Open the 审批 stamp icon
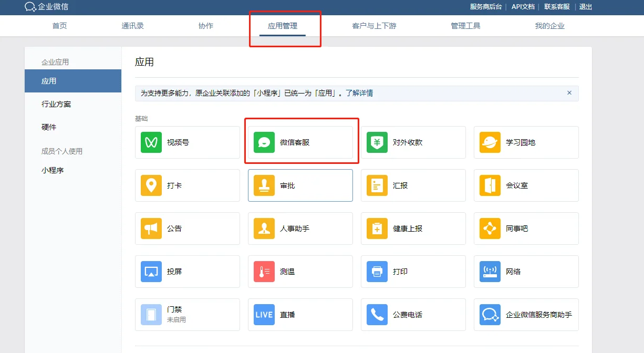This screenshot has height=353, width=644. coord(264,185)
